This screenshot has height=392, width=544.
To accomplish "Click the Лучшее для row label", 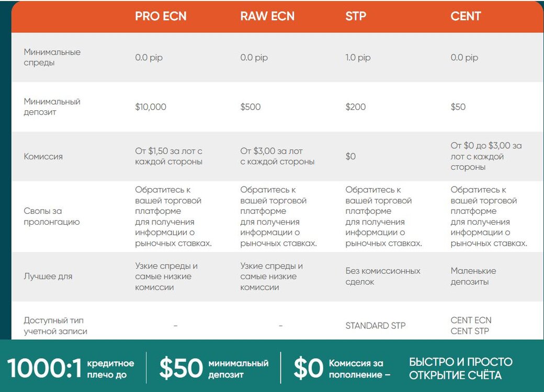I will coord(48,276).
